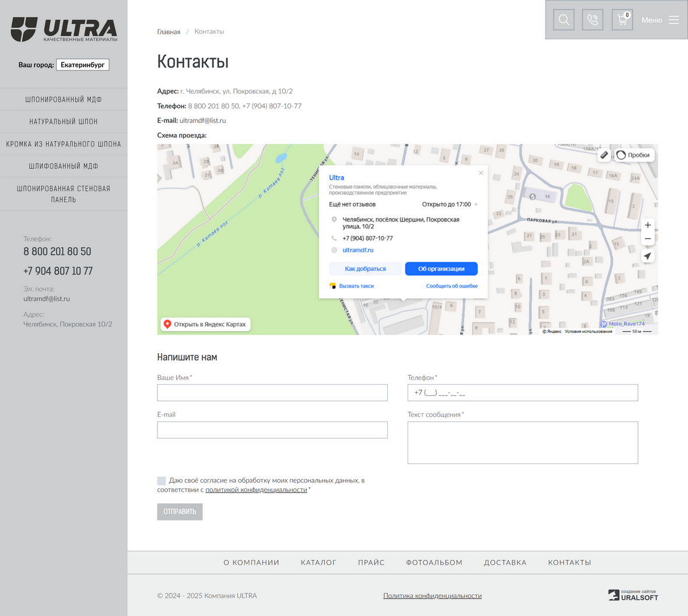This screenshot has width=688, height=616.
Task: Close the Ultra map info popup
Action: tap(480, 173)
